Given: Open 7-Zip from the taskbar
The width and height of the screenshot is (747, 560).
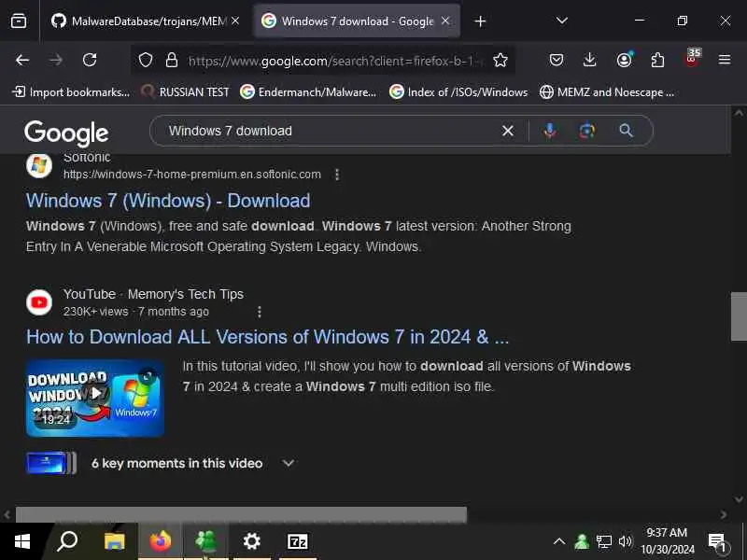Looking at the screenshot, I should [x=297, y=541].
